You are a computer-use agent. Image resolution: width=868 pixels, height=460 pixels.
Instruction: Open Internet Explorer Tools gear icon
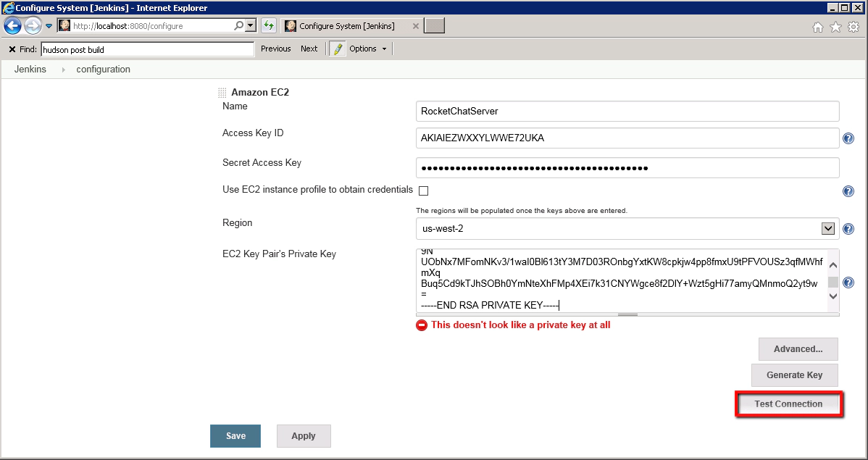point(853,26)
